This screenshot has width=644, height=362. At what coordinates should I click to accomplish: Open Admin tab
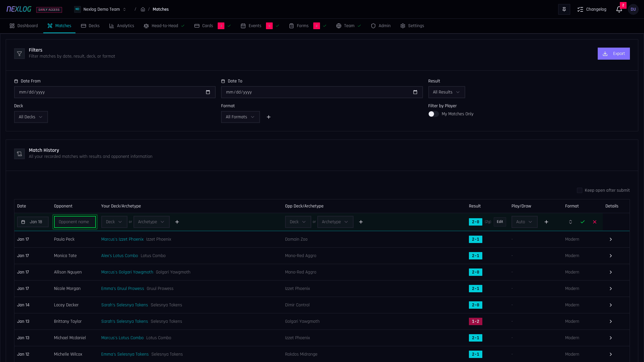point(381,26)
